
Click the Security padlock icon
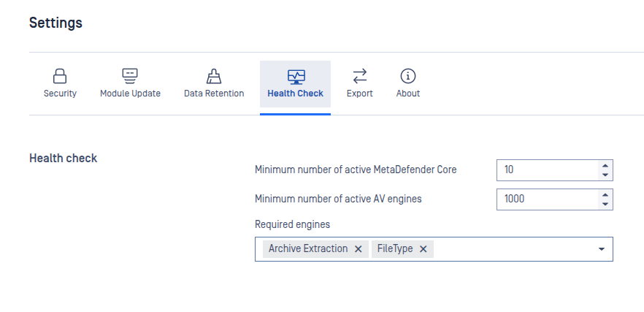[x=60, y=76]
